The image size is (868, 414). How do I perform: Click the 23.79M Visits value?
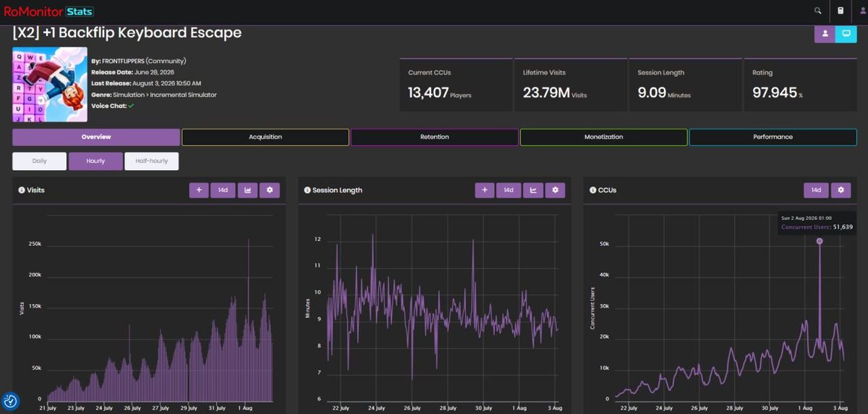click(x=555, y=93)
